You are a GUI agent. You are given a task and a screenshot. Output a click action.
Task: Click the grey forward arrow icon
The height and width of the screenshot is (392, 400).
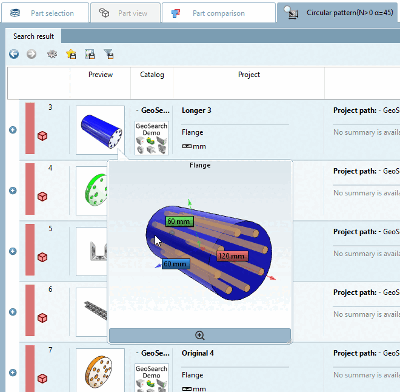point(31,54)
